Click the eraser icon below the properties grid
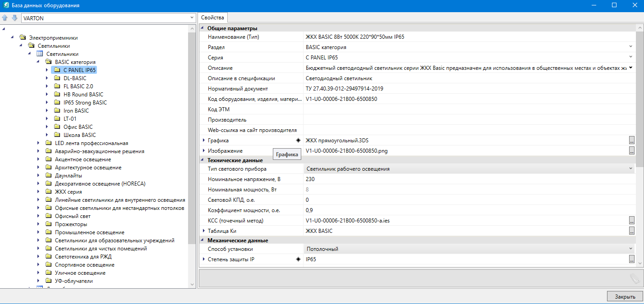The height and width of the screenshot is (304, 644). pos(635,278)
